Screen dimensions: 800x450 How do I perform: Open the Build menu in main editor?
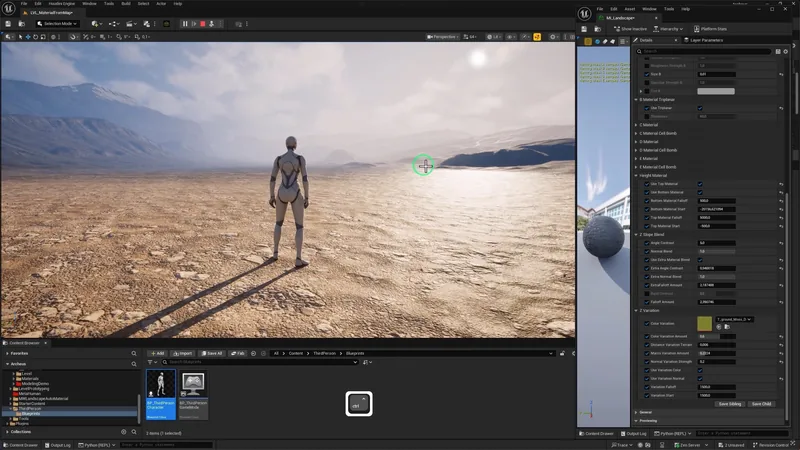126,4
